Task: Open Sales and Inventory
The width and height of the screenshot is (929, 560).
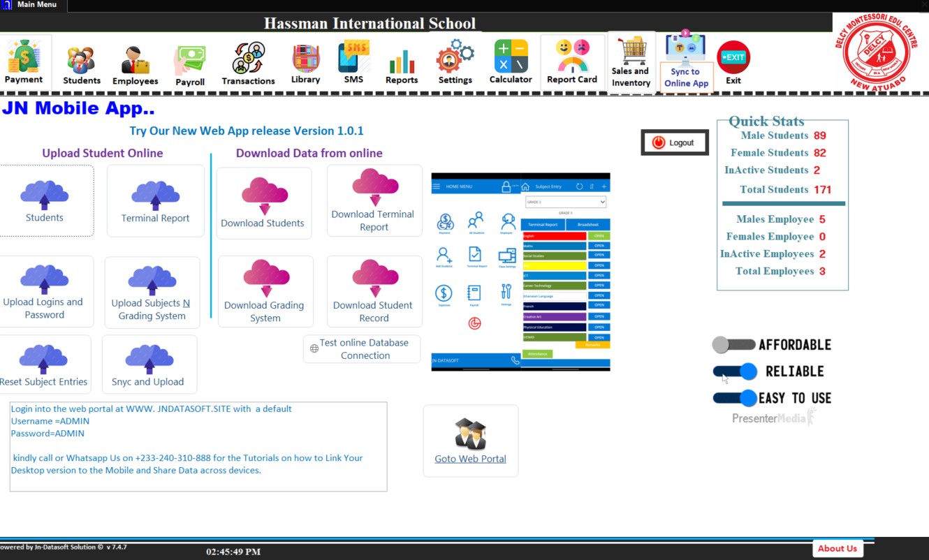Action: click(631, 63)
